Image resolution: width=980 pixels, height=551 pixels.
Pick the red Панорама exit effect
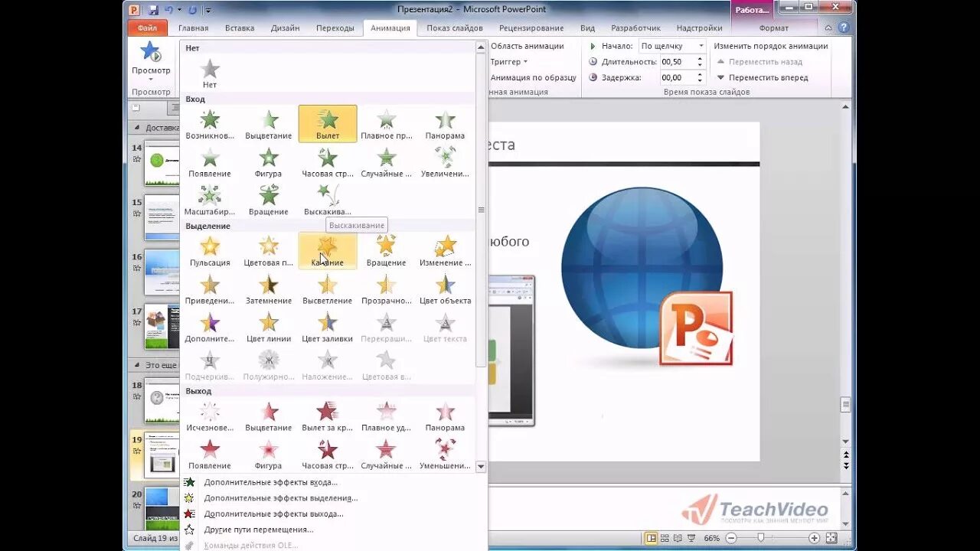click(445, 416)
